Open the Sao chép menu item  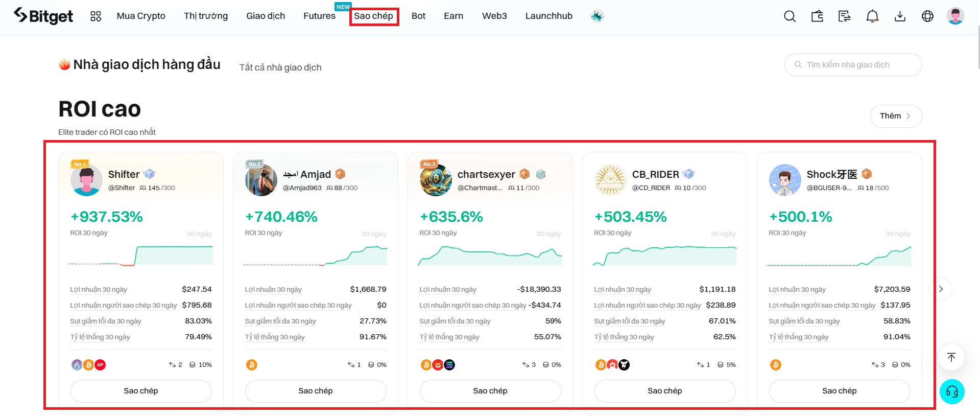[x=374, y=16]
